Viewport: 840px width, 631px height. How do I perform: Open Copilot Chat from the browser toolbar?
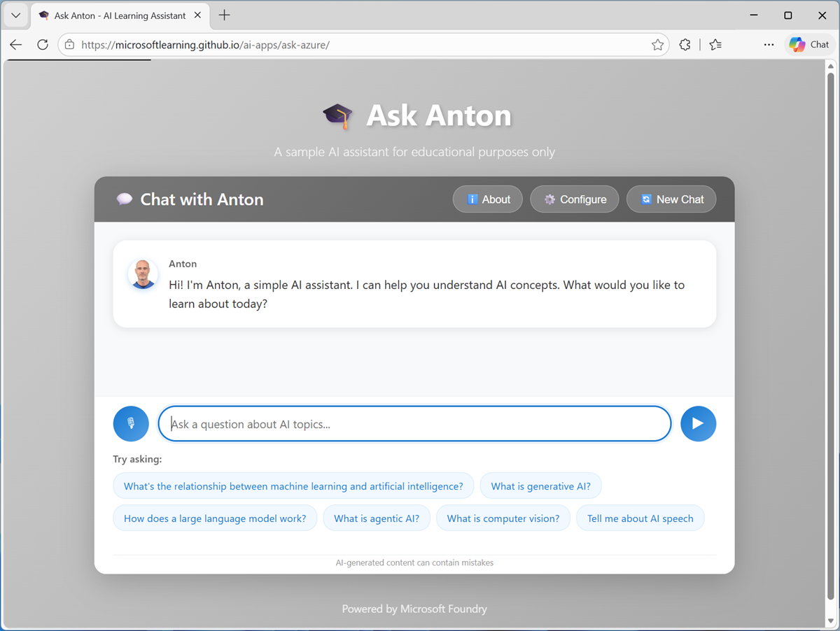point(808,44)
